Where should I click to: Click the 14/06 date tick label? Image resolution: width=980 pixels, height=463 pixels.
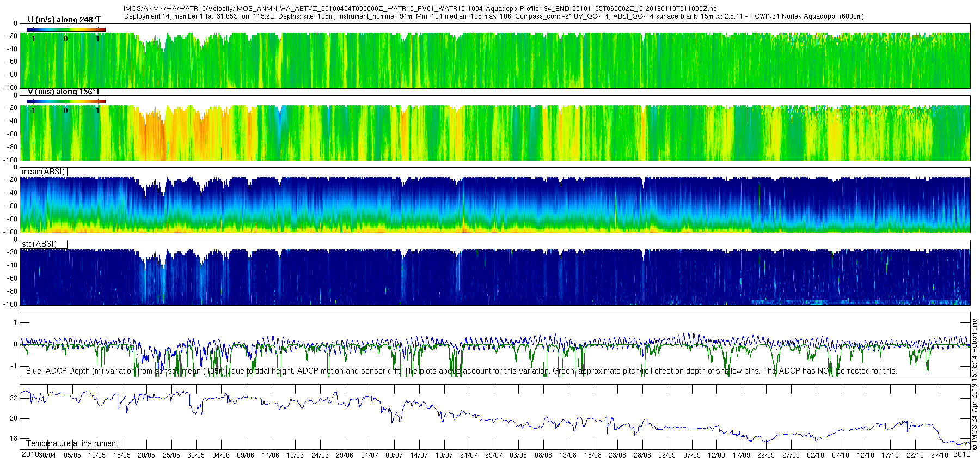tap(271, 455)
